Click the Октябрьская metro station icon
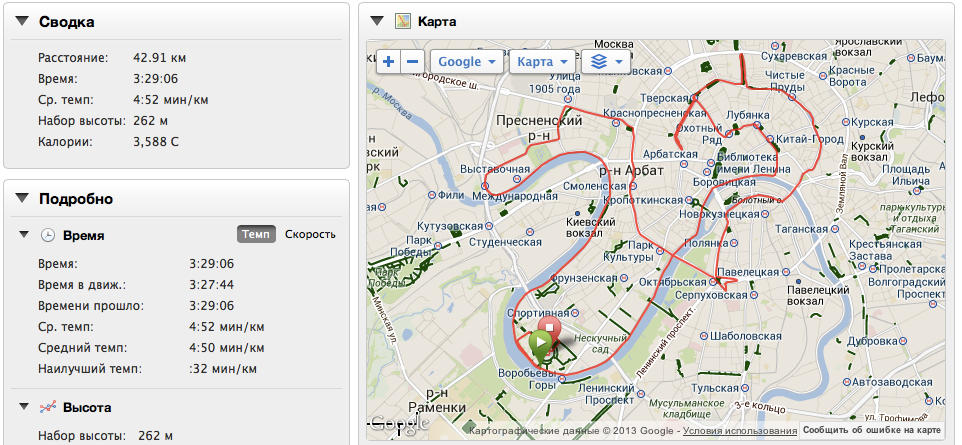962x445 pixels. pyautogui.click(x=714, y=282)
